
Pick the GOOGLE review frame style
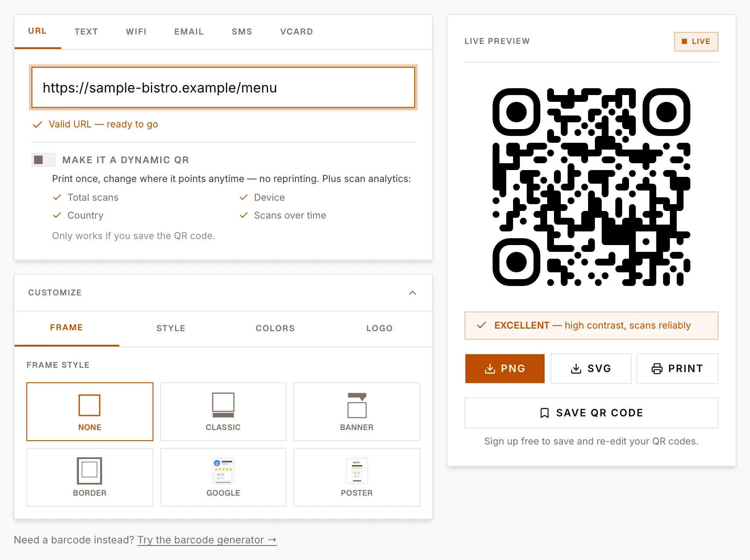pos(223,477)
